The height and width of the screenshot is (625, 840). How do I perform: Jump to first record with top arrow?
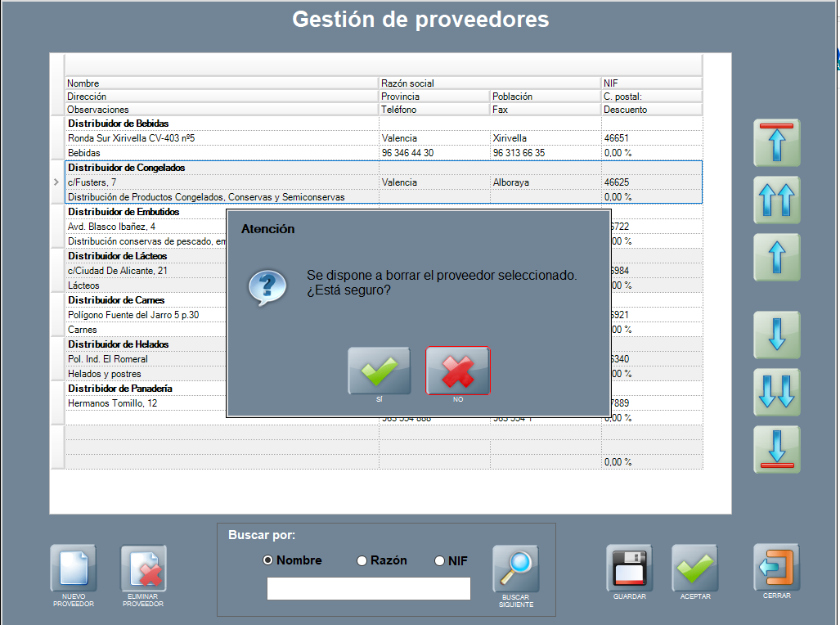[x=776, y=143]
